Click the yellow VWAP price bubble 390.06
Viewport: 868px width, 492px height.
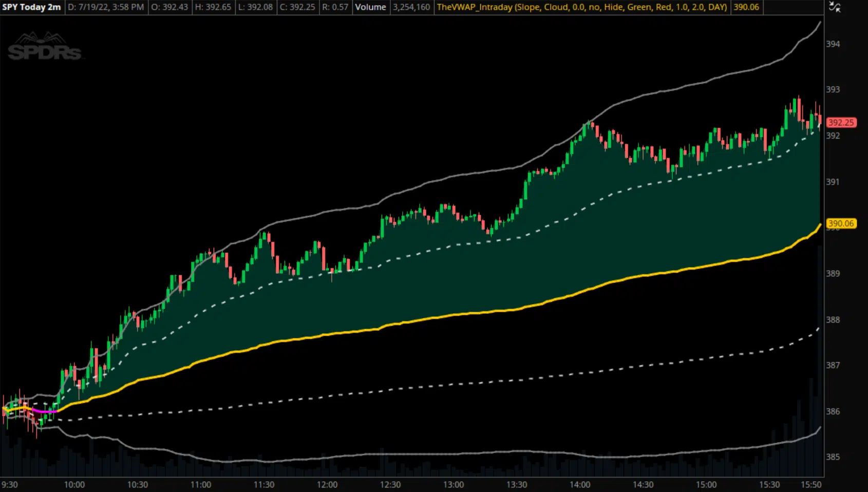[841, 223]
